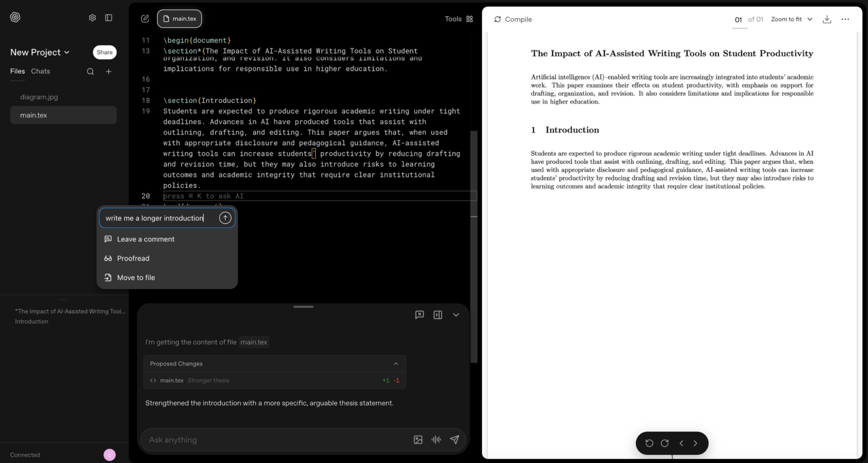
Task: Collapse the Proposed Changes section
Action: pos(396,364)
